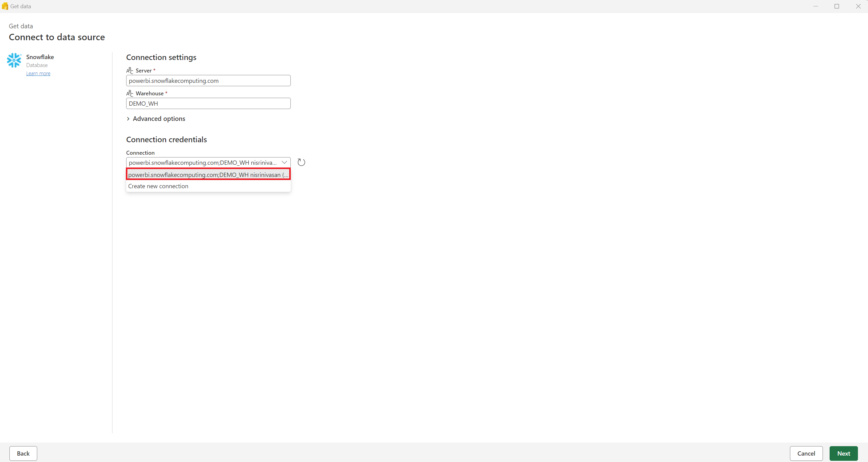Expand the Advanced options section

pyautogui.click(x=155, y=118)
